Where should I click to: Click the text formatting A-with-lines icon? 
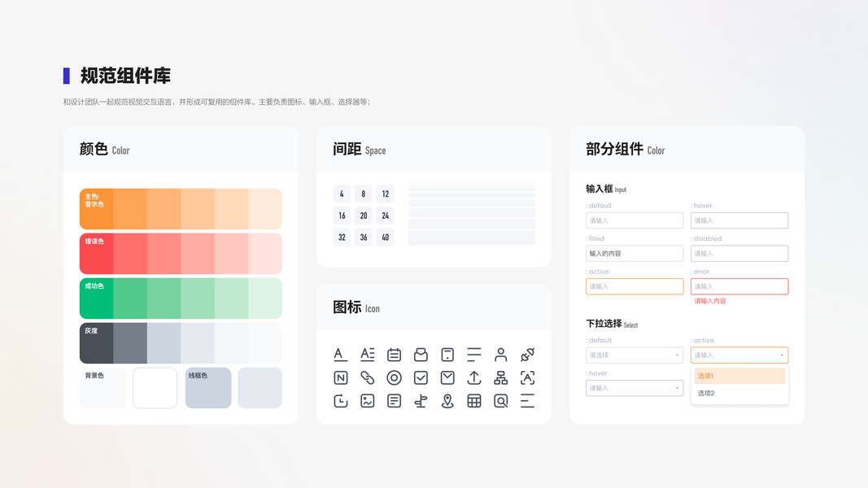(367, 354)
